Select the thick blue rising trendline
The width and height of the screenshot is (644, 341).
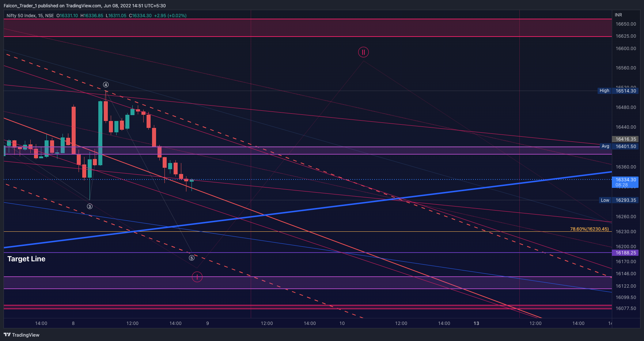pyautogui.click(x=308, y=210)
